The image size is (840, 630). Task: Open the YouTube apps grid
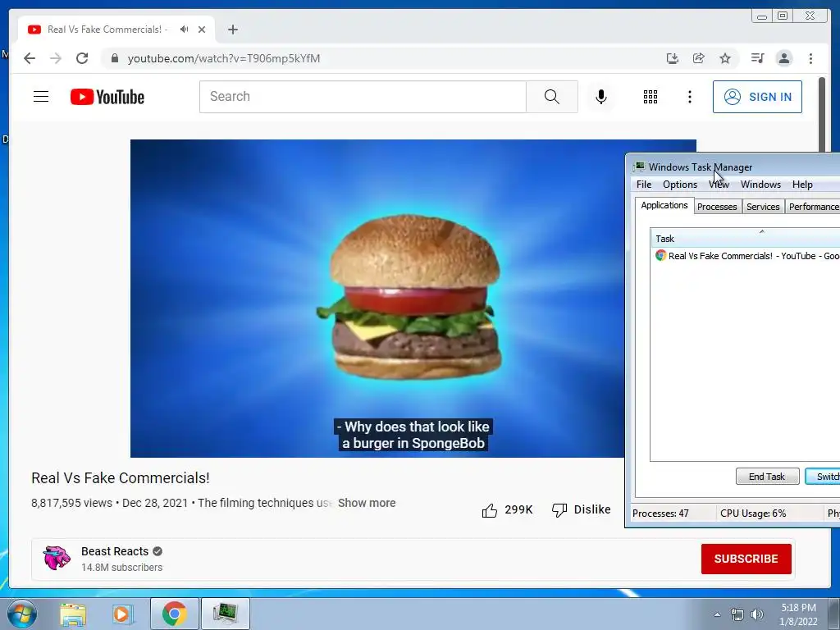pos(651,97)
